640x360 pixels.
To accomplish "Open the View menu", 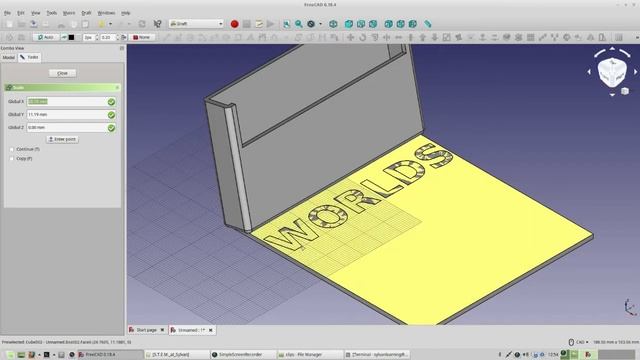I will 36,13.
